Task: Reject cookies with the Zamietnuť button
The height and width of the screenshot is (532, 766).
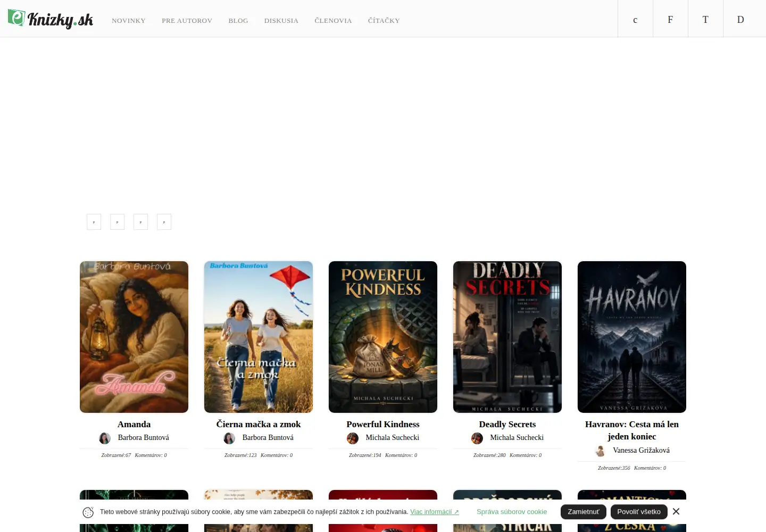Action: click(x=584, y=512)
